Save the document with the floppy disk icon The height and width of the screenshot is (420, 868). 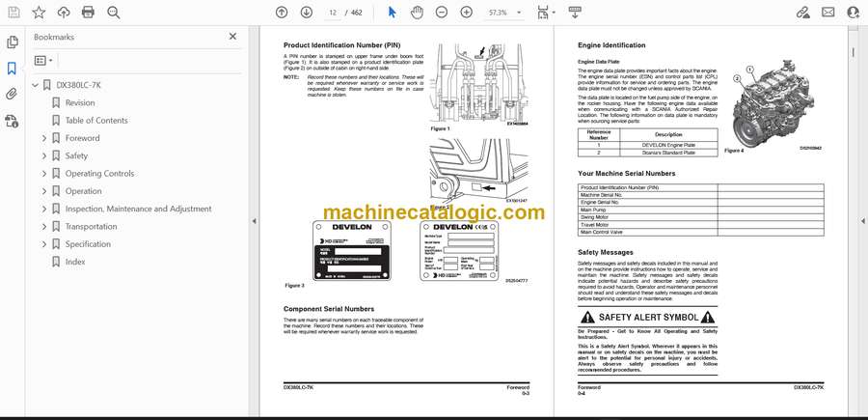(x=14, y=13)
